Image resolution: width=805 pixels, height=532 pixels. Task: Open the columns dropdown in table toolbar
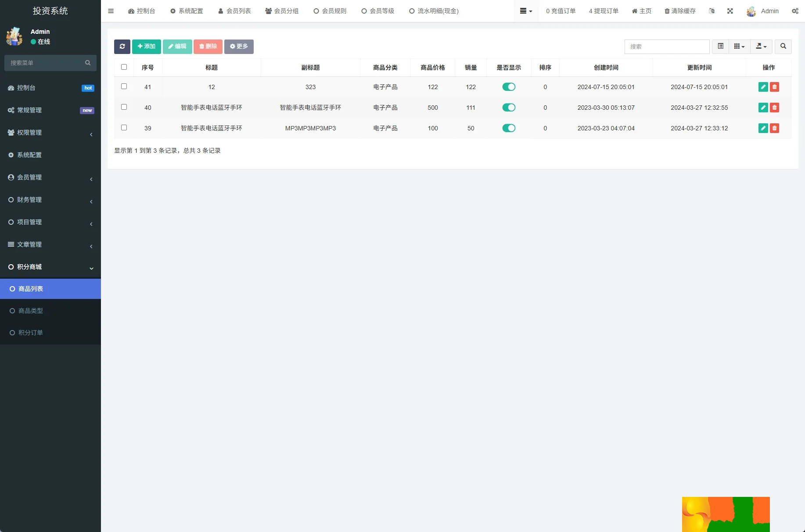pos(739,47)
